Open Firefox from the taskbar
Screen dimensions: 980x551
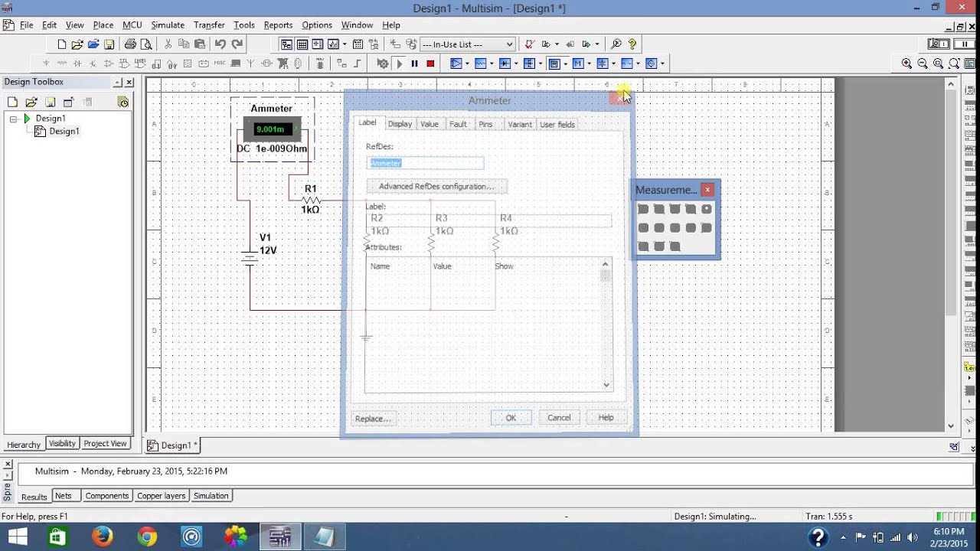coord(102,536)
